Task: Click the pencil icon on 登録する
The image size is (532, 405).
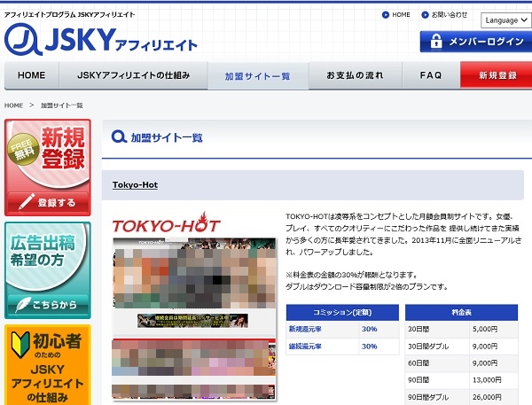Action: tap(26, 202)
